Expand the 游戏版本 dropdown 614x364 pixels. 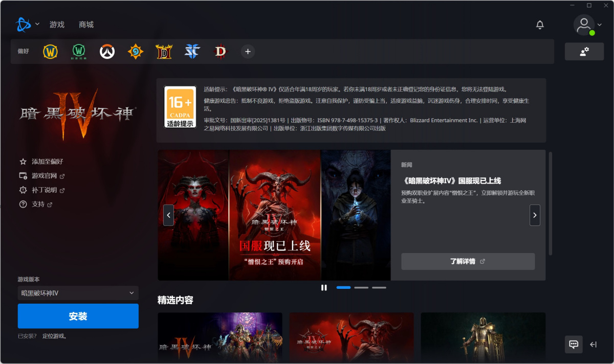click(78, 293)
